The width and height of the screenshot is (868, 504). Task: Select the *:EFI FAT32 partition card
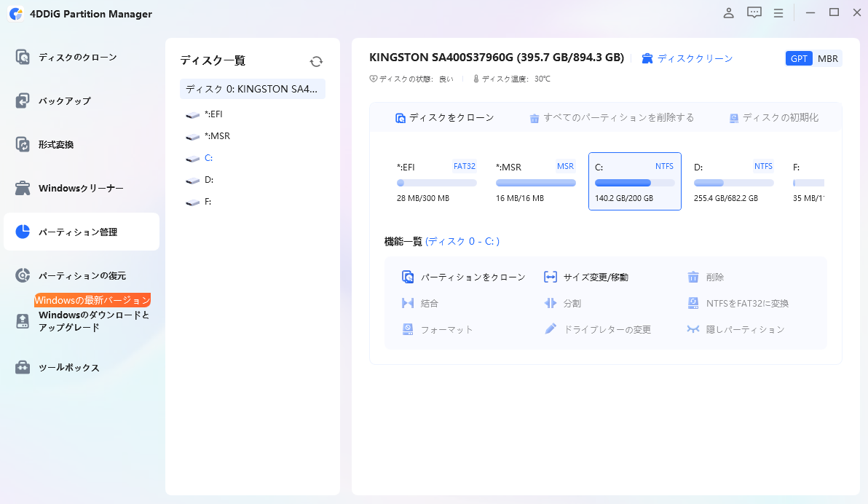coord(436,181)
